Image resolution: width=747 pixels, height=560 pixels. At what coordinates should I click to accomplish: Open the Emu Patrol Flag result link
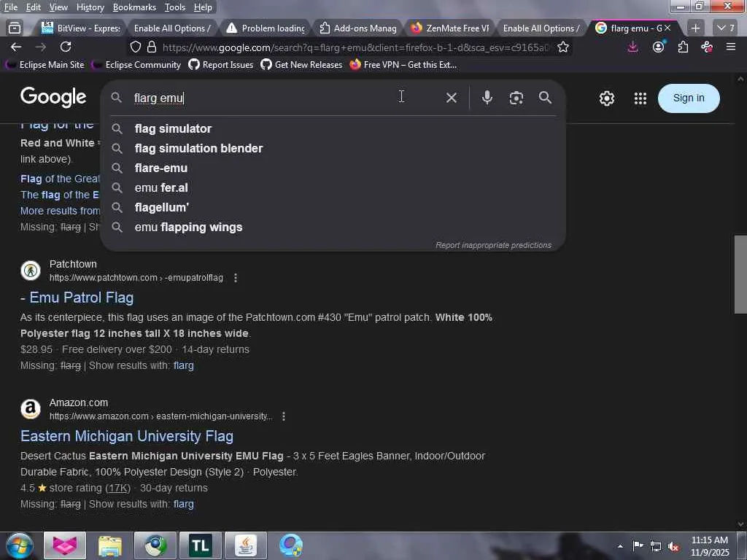(x=77, y=297)
